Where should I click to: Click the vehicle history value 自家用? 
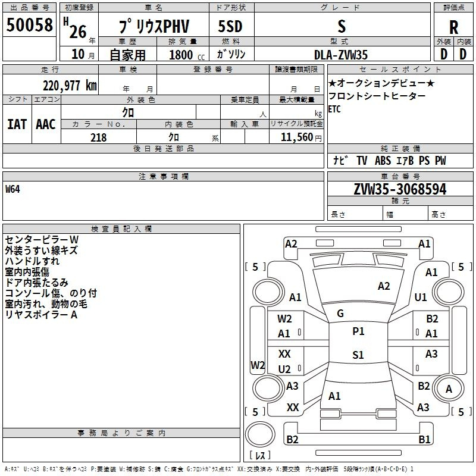(x=127, y=55)
